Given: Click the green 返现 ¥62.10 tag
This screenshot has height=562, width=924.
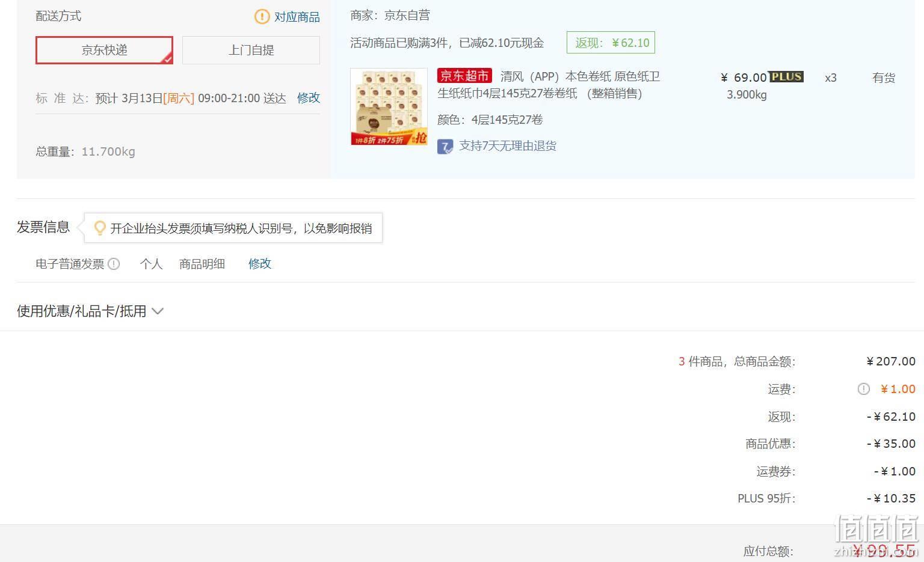Looking at the screenshot, I should pyautogui.click(x=611, y=43).
